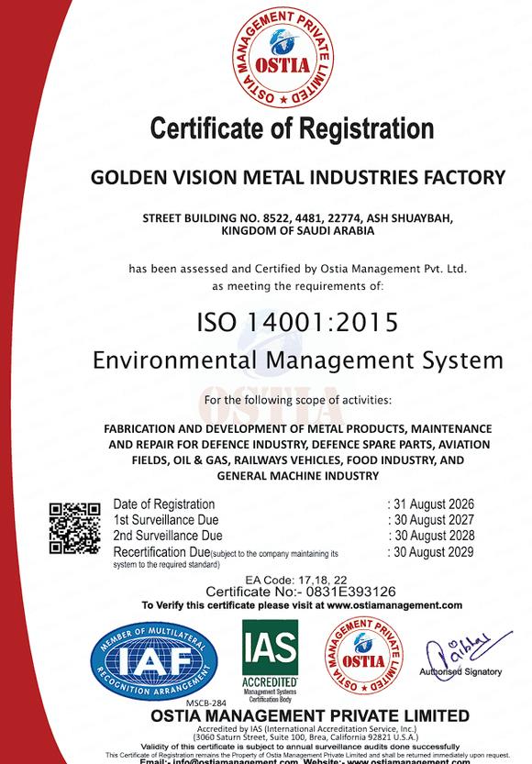Select 'GOLDEN VISION METAL INDUSTRIES FACTORY' company name
This screenshot has height=764, width=532.
pos(298,177)
